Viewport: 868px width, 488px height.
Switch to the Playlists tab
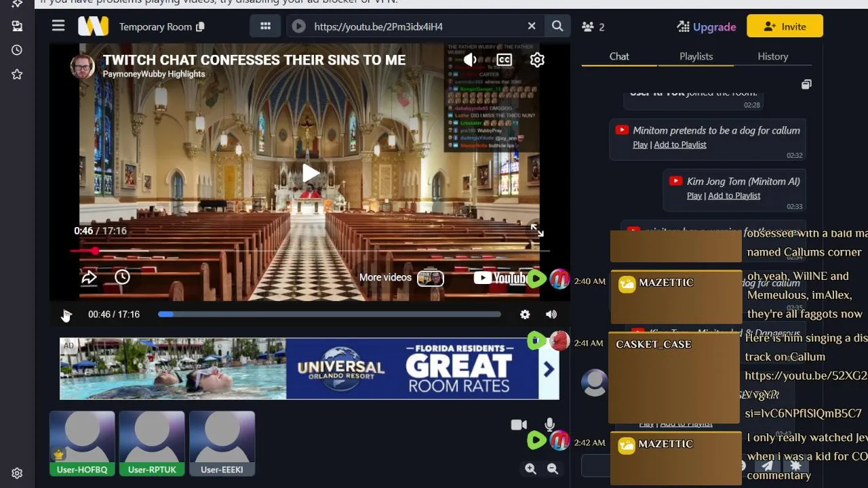coord(696,56)
